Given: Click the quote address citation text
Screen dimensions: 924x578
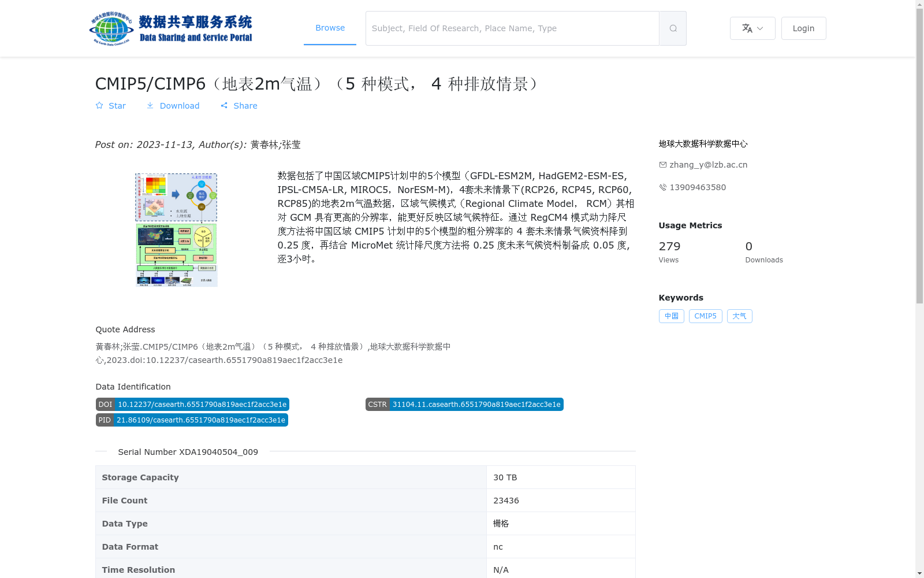Looking at the screenshot, I should [273, 353].
